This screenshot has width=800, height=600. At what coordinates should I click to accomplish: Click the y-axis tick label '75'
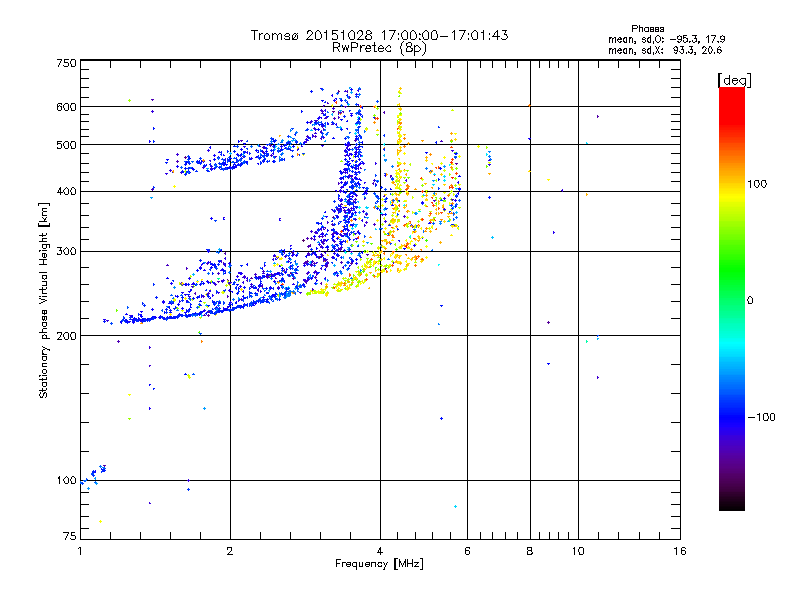point(70,536)
